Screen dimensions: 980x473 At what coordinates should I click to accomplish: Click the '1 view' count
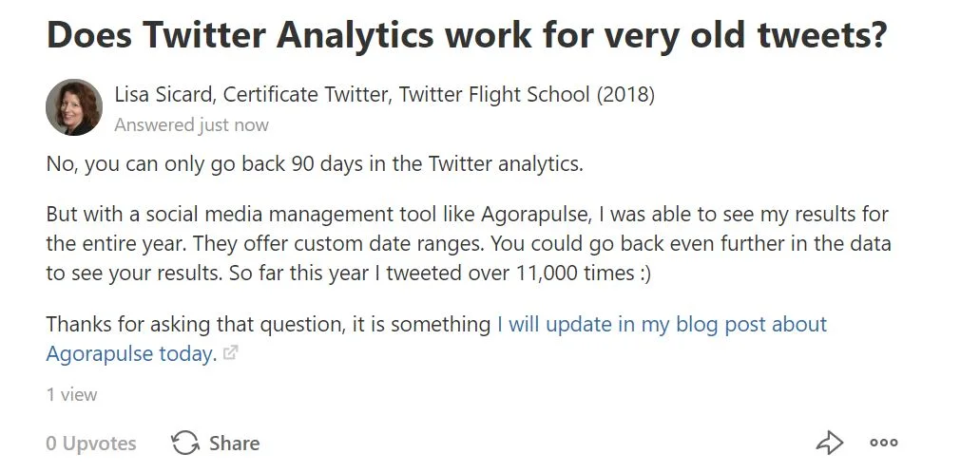(x=71, y=395)
